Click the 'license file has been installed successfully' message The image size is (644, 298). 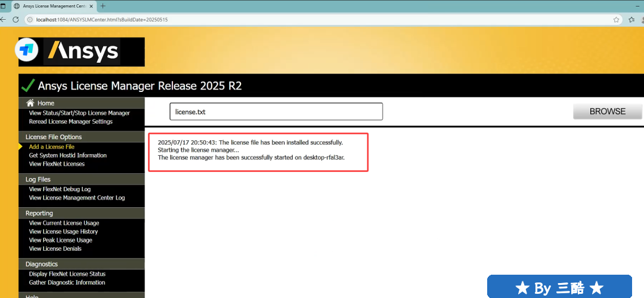click(x=250, y=142)
